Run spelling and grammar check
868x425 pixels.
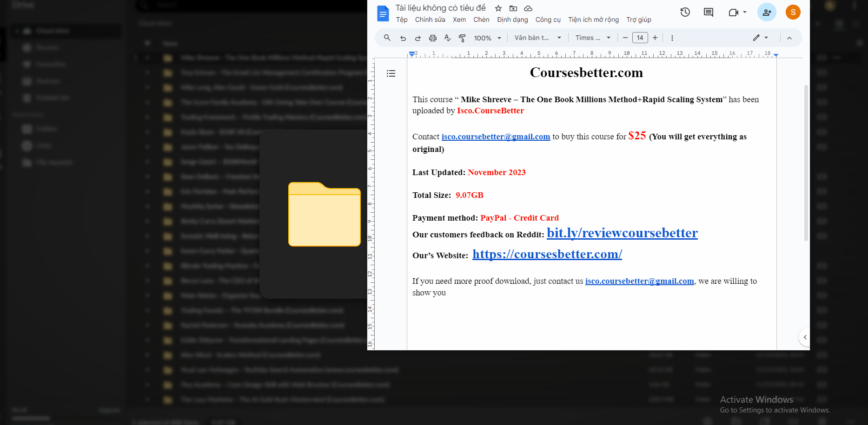tap(448, 38)
